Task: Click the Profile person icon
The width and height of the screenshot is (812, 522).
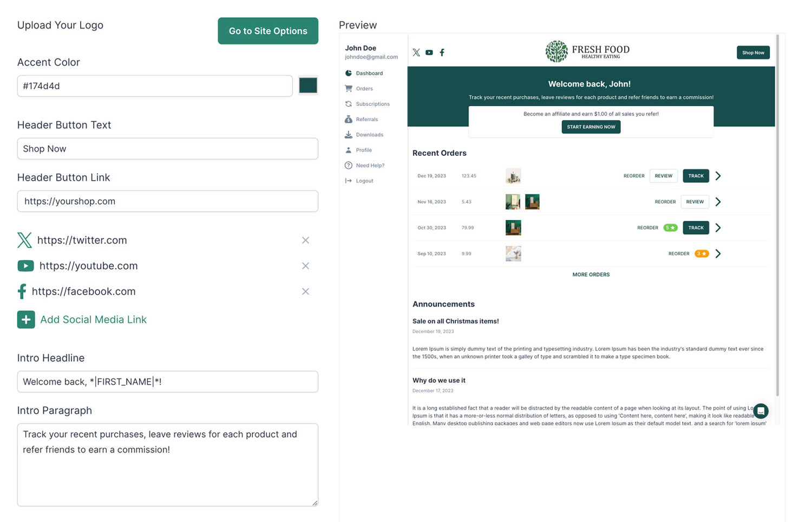Action: pyautogui.click(x=349, y=150)
